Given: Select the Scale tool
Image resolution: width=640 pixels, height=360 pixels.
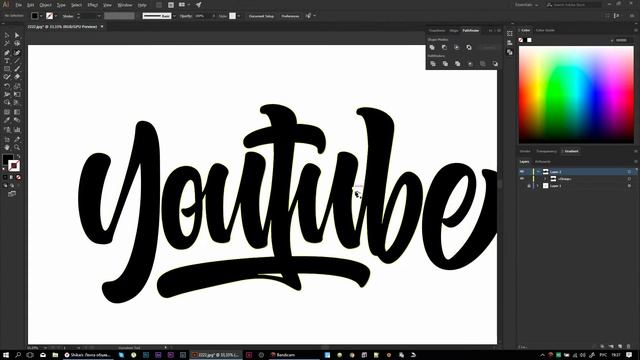Looking at the screenshot, I should (x=17, y=86).
